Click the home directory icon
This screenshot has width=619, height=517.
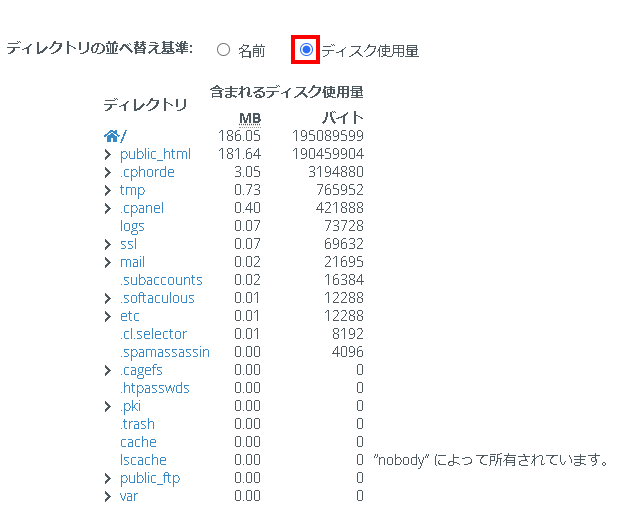[x=111, y=136]
